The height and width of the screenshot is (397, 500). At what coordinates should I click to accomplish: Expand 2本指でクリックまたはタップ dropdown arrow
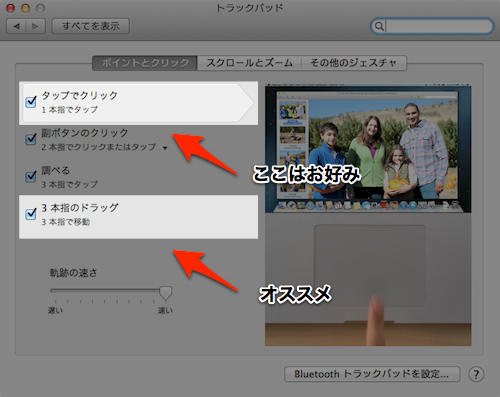point(165,148)
